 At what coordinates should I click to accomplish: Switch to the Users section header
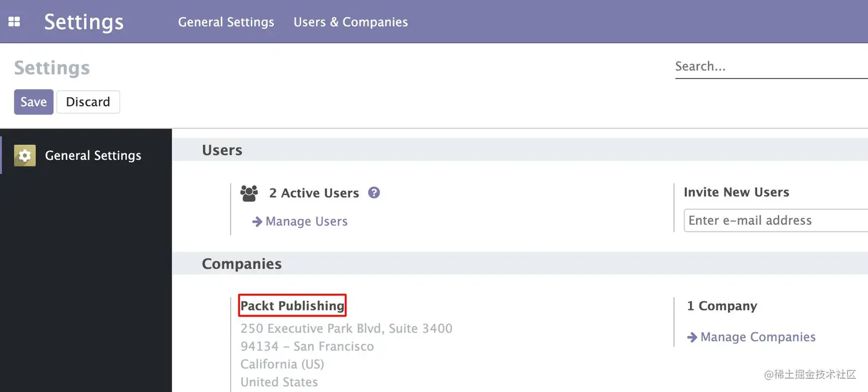pos(222,149)
